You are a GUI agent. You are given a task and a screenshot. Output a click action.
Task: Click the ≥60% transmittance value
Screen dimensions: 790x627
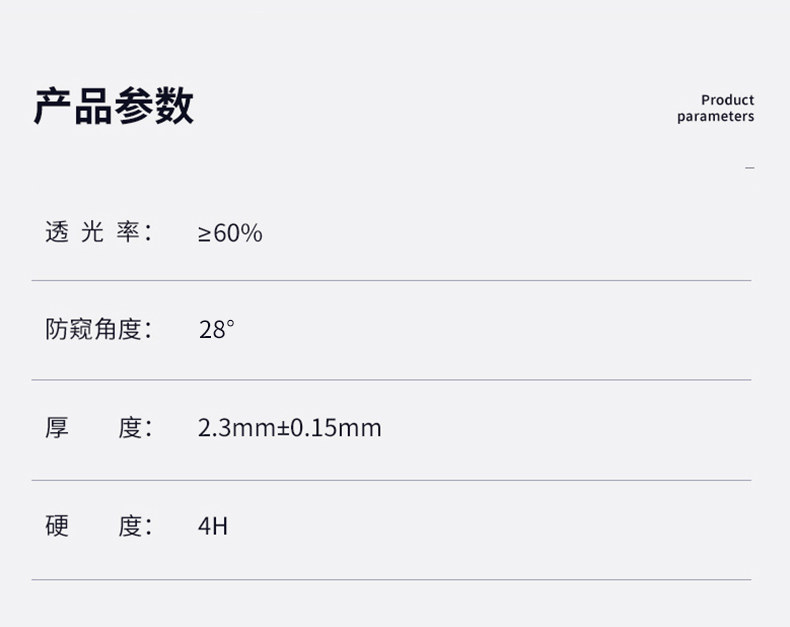(230, 233)
